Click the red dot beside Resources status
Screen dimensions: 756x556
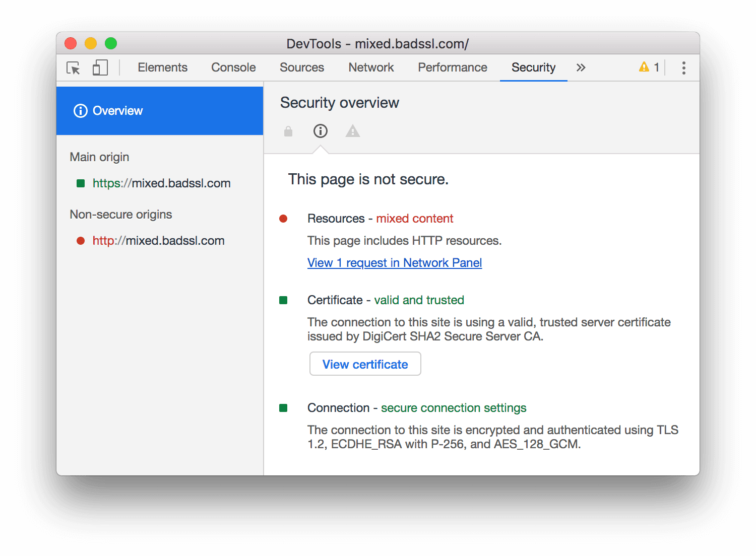coord(284,219)
